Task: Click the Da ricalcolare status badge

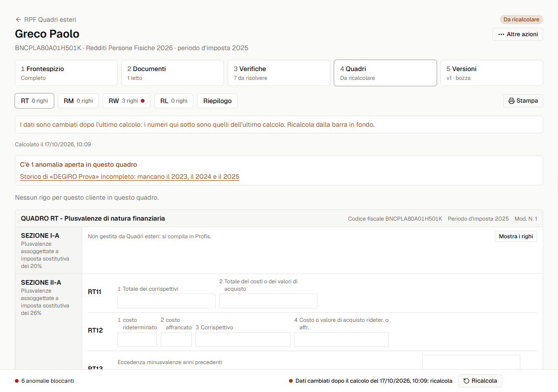Action: tap(521, 20)
